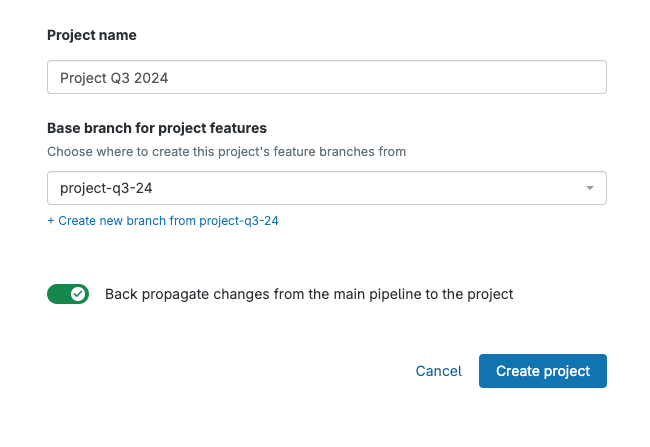Click the green track of the toggle
This screenshot has height=447, width=650.
point(58,294)
